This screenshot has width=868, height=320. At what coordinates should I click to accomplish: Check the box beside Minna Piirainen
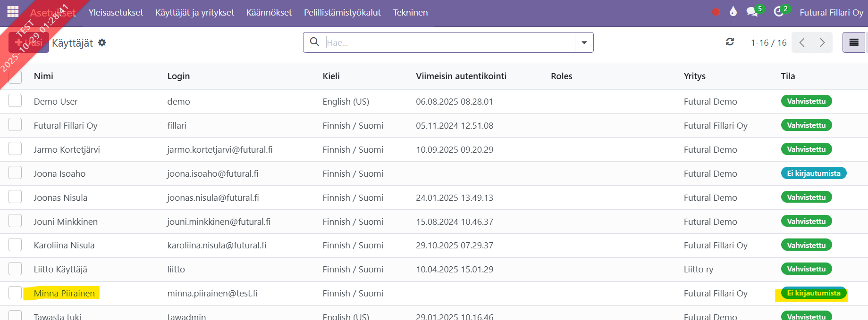coord(15,293)
